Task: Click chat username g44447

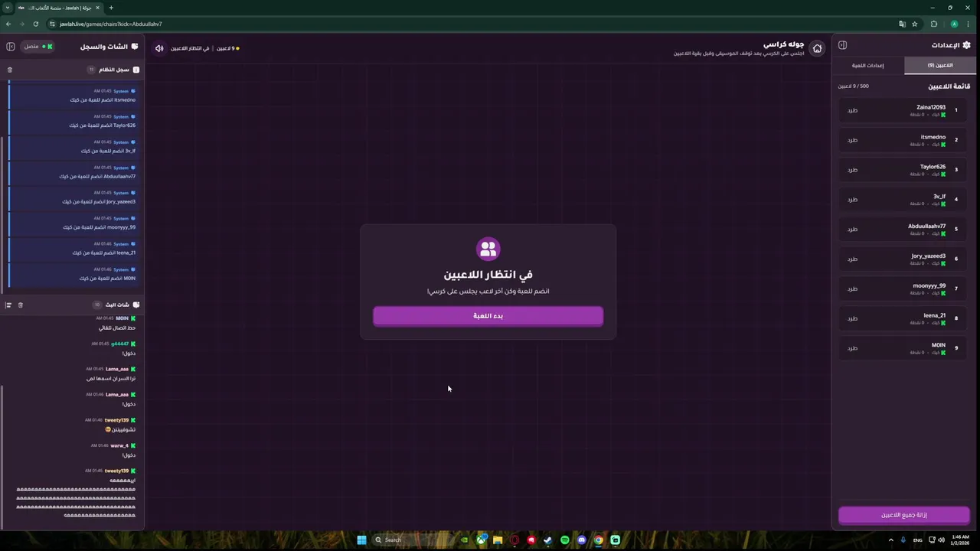Action: tap(119, 344)
